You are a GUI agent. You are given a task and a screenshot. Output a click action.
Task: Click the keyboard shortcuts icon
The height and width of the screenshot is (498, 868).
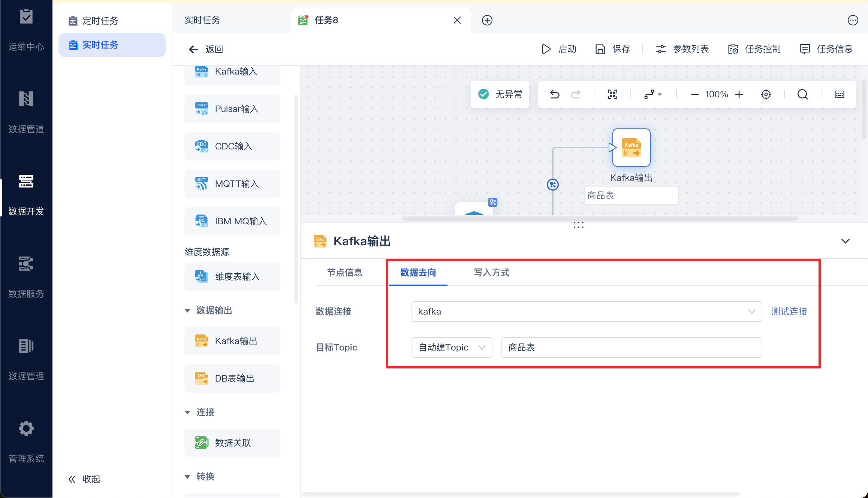pos(840,94)
